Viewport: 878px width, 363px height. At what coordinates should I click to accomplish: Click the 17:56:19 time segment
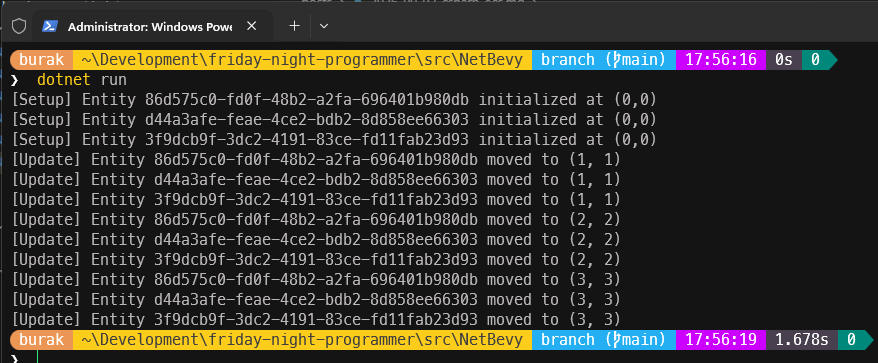pos(721,339)
